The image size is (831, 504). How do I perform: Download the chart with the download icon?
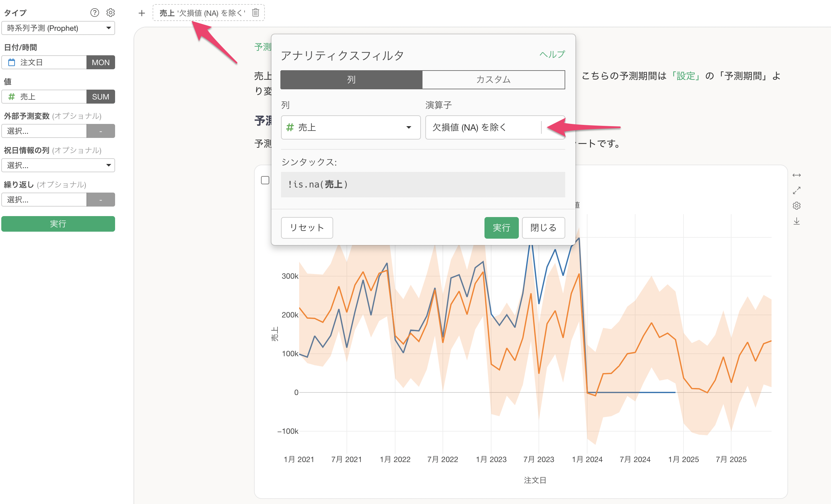pyautogui.click(x=796, y=221)
